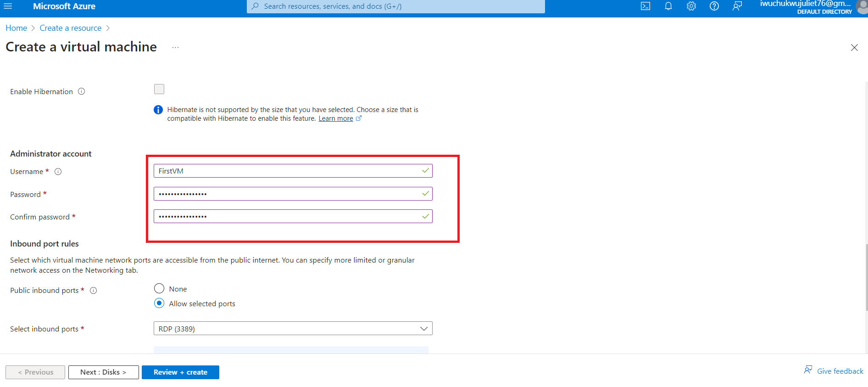
Task: Tick the Enable Hibernation checkbox
Action: [159, 89]
